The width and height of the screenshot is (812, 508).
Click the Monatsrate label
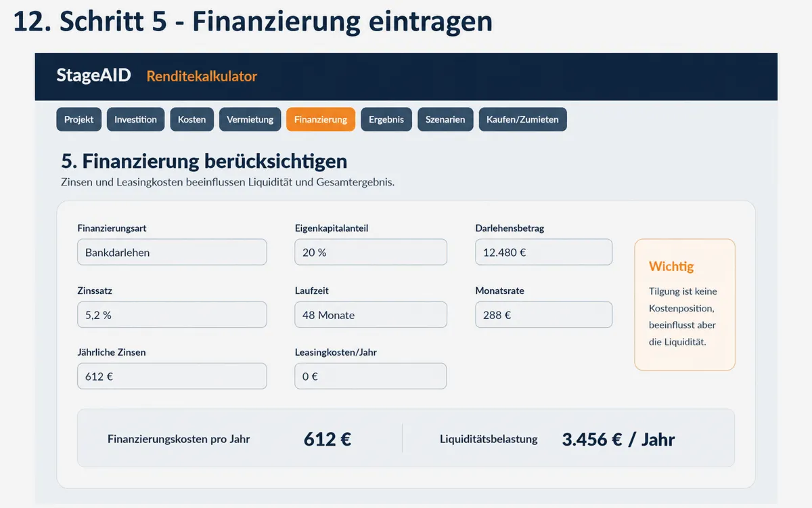pyautogui.click(x=499, y=291)
